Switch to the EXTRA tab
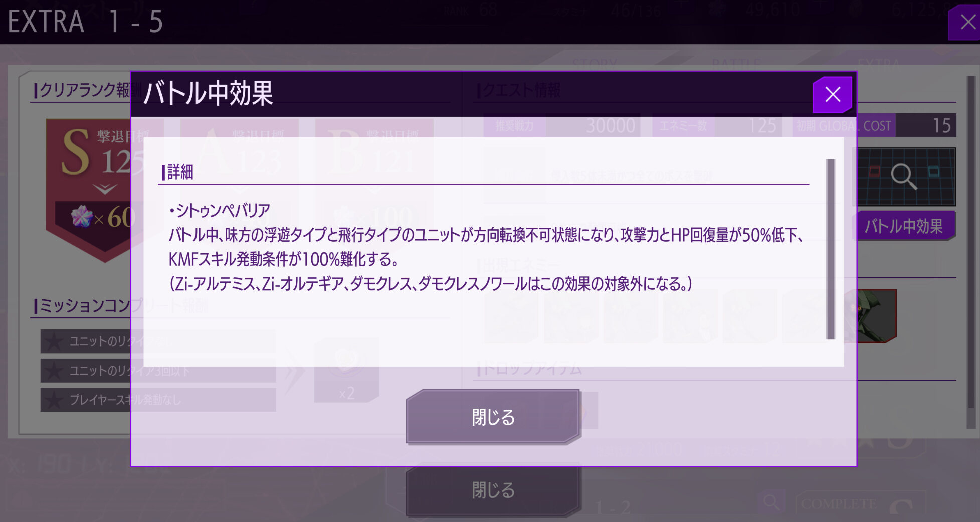This screenshot has height=522, width=980. pyautogui.click(x=879, y=64)
